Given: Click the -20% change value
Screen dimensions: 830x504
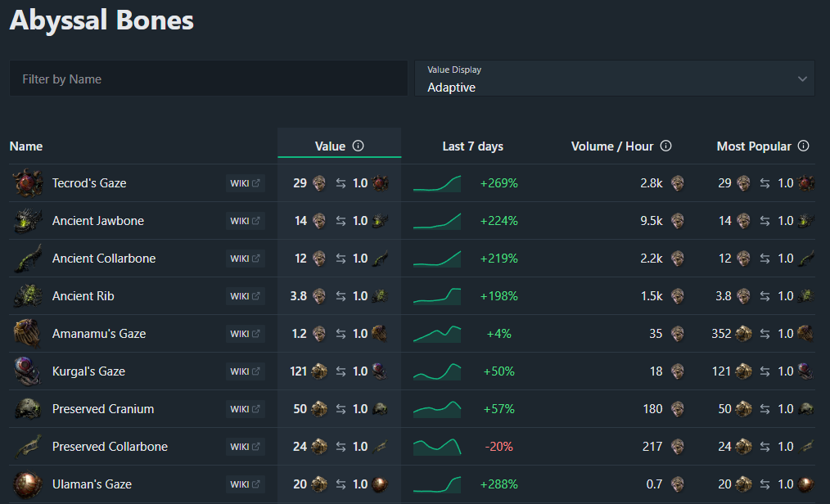Looking at the screenshot, I should 498,447.
